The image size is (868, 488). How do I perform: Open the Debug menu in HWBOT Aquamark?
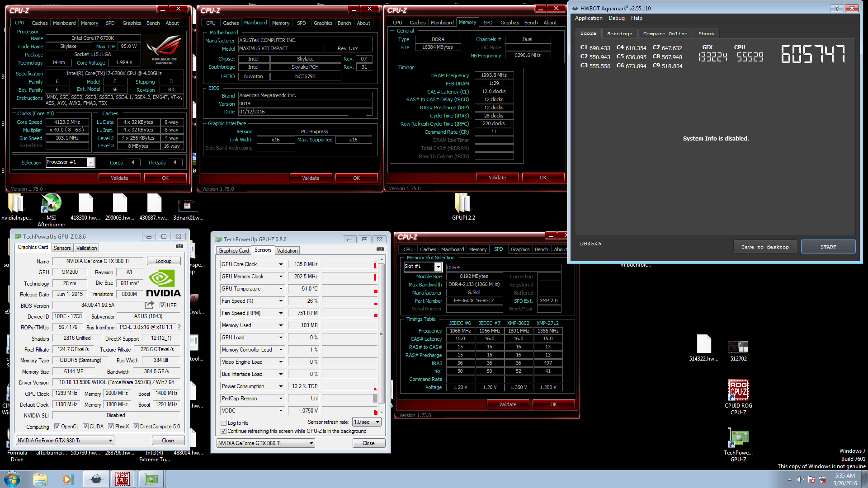click(617, 18)
